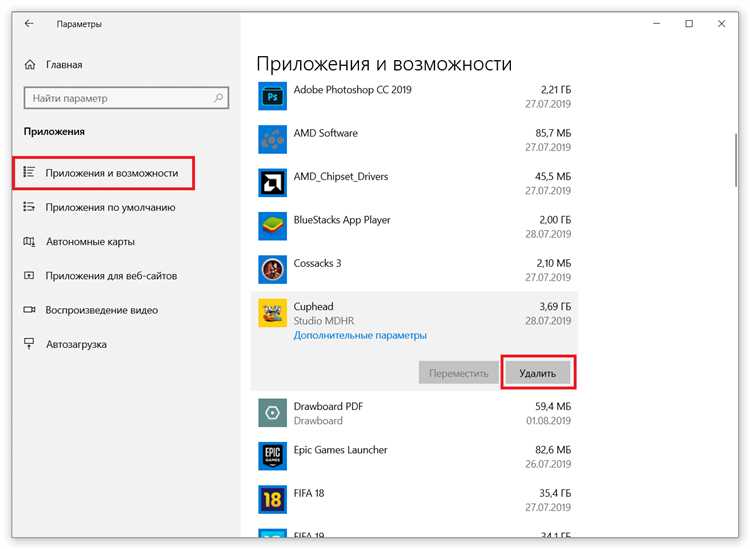Click the Приложения для веб-сайтов icon
Viewport: 750px width, 549px height.
[29, 275]
